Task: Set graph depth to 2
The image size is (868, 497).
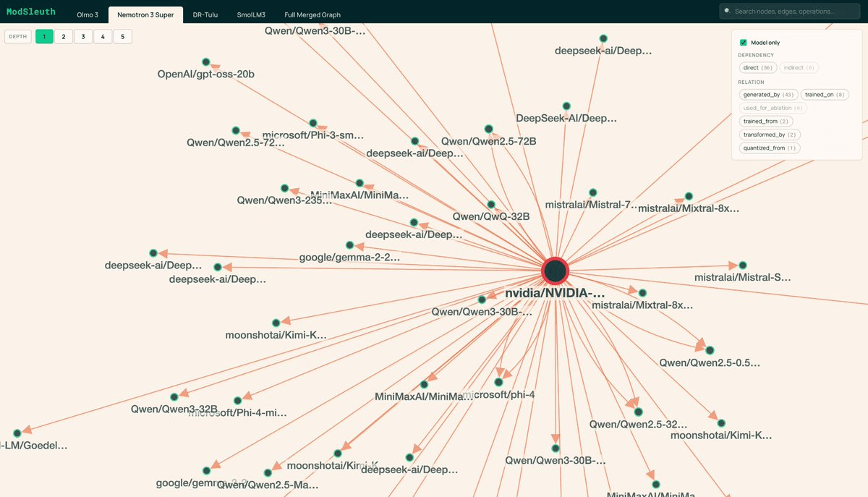Action: [x=64, y=36]
